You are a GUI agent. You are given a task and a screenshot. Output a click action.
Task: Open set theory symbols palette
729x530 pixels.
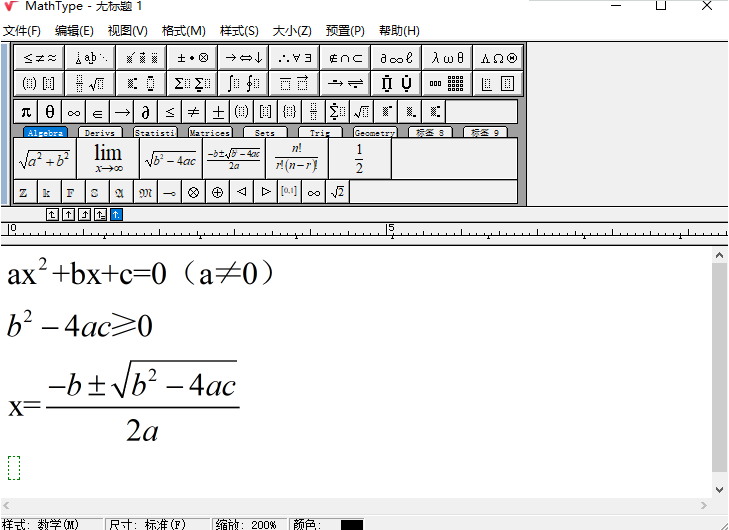345,58
